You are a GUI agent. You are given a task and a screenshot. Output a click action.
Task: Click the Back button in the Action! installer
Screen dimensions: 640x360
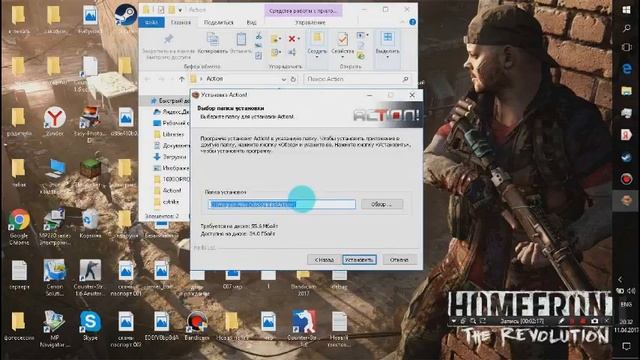[324, 260]
